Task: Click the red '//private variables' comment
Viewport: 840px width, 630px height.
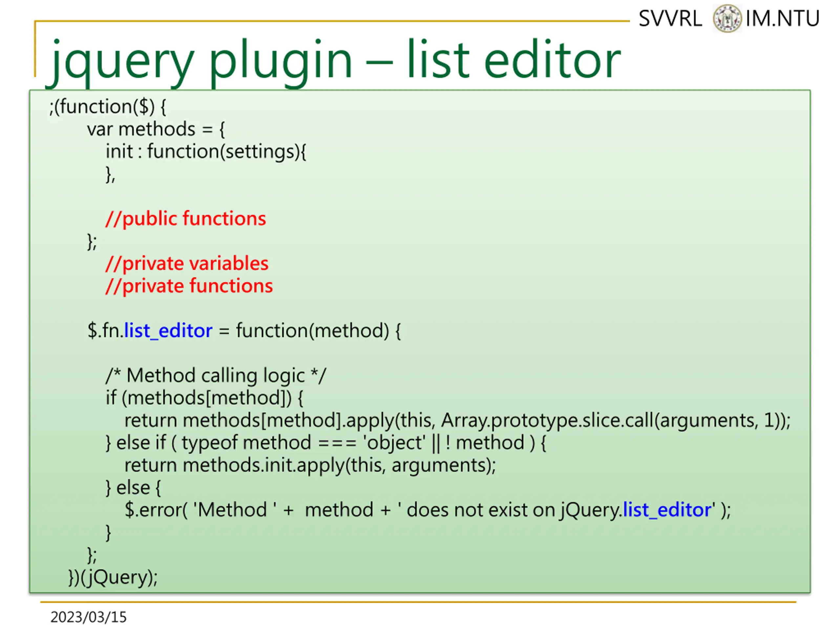Action: [187, 263]
